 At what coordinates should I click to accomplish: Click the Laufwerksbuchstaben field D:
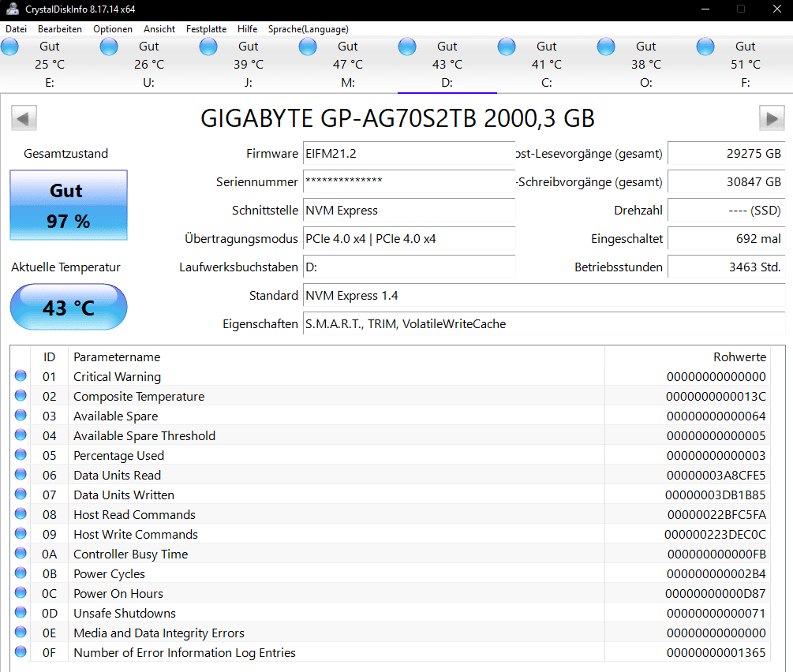[x=410, y=267]
